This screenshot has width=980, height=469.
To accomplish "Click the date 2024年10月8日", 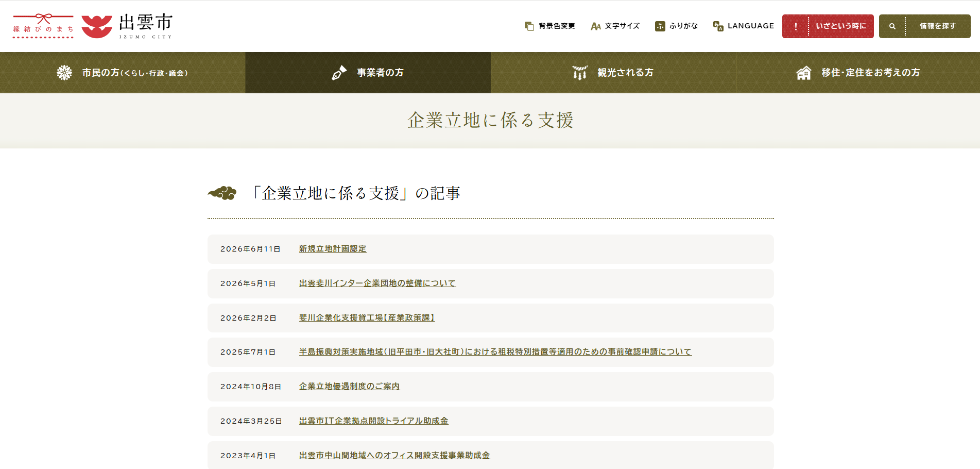I will pos(251,387).
